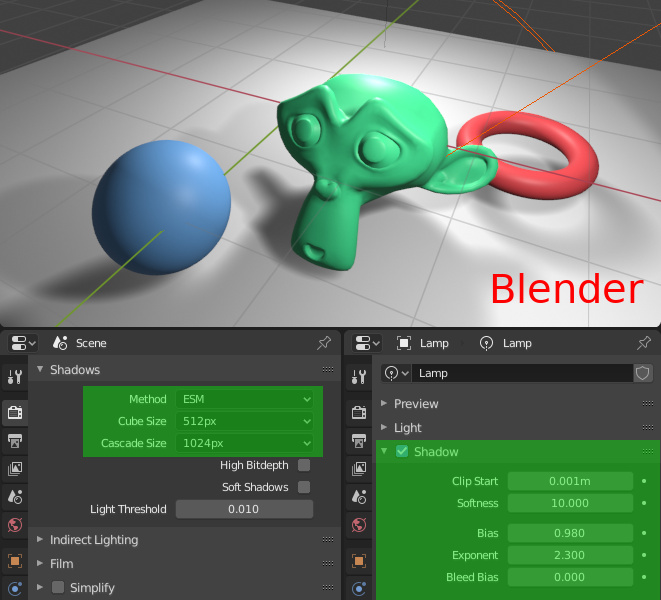Open Object tab in Lamp properties panel
Viewport: 661px width, 600px height.
click(359, 561)
